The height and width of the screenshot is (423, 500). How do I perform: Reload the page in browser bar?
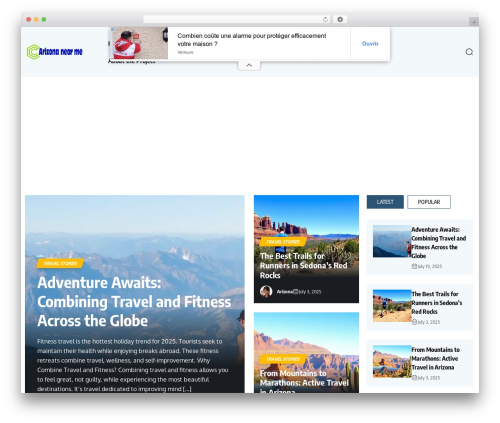point(325,19)
